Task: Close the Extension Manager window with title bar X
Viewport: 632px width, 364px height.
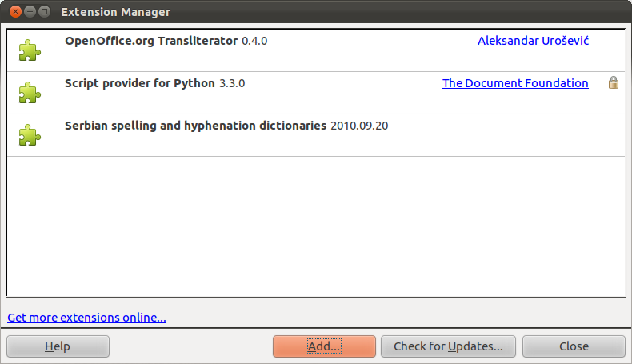Action: (x=15, y=12)
